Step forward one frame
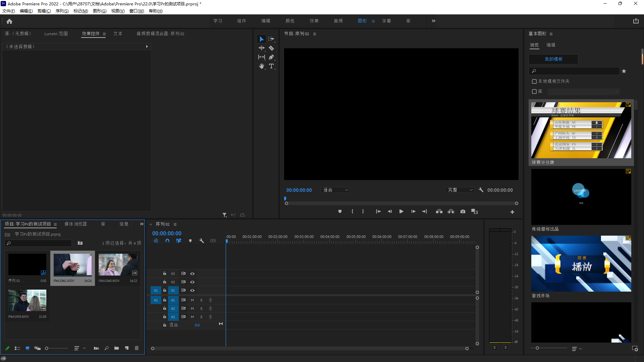The height and width of the screenshot is (362, 644). pyautogui.click(x=413, y=212)
